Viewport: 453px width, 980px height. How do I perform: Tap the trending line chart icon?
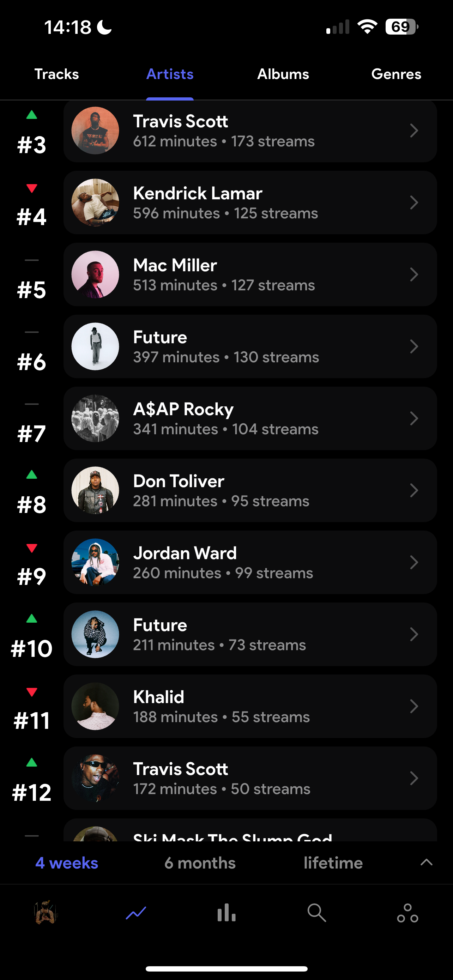click(136, 912)
